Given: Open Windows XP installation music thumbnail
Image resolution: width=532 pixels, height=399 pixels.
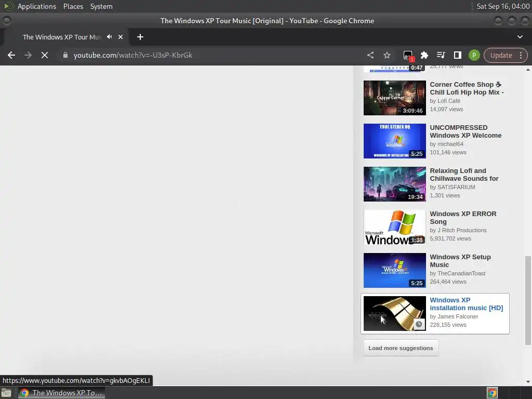Looking at the screenshot, I should (x=395, y=313).
